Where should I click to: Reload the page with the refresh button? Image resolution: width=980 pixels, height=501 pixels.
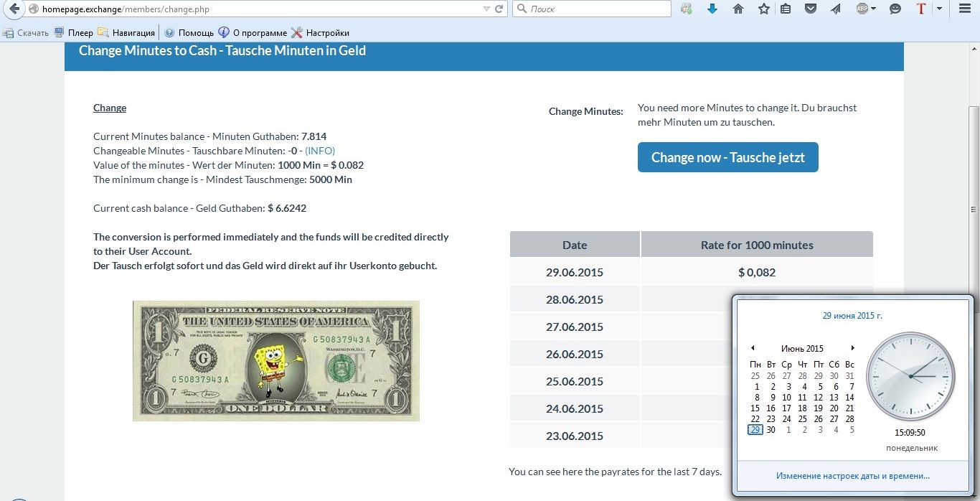click(499, 9)
